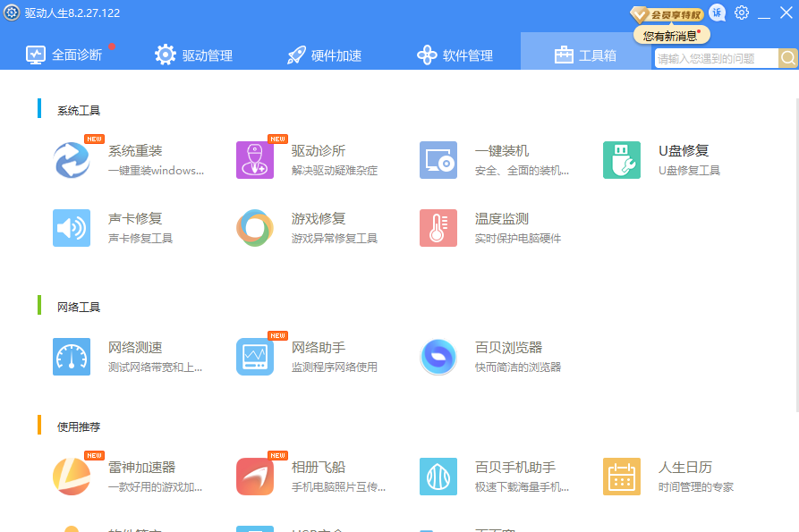
Task: Open the 雷神加速器 icon
Action: coord(72,477)
